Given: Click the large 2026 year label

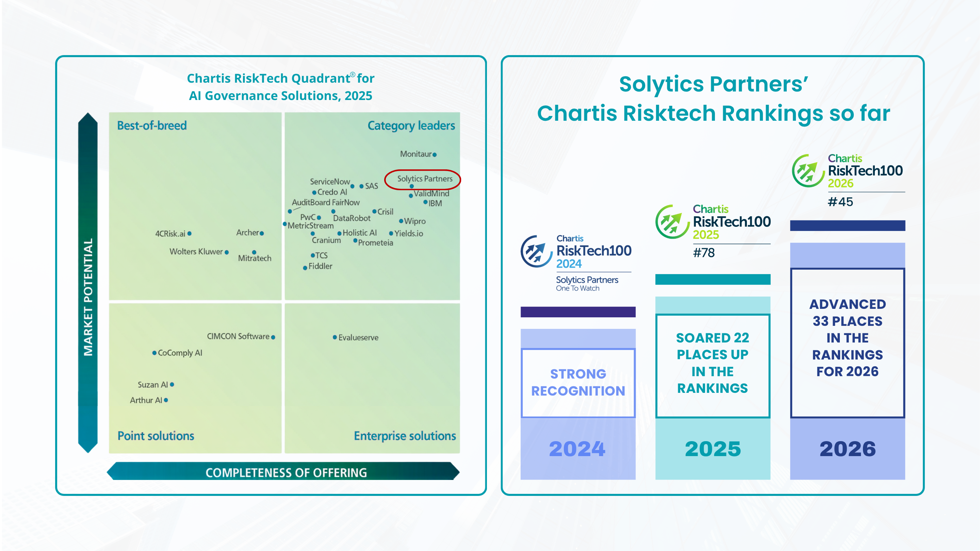Looking at the screenshot, I should point(847,449).
